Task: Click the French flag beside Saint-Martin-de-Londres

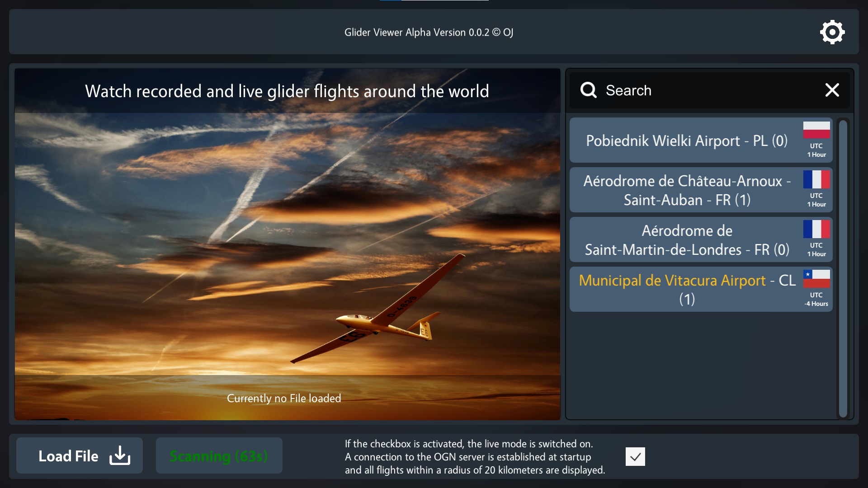Action: point(816,229)
